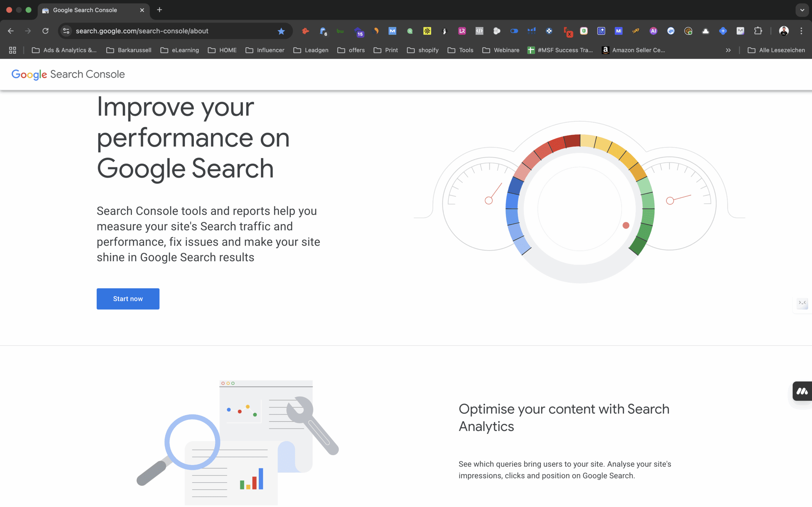Reload the page with the refresh icon

pos(45,31)
